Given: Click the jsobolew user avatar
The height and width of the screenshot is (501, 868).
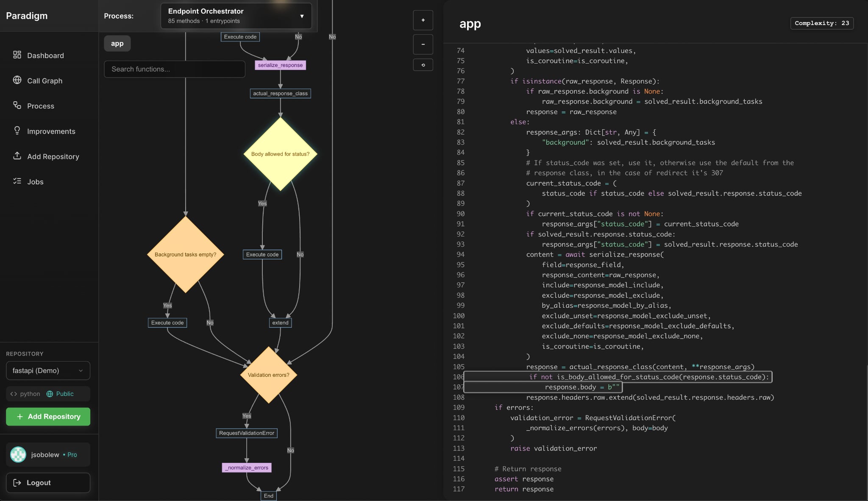Looking at the screenshot, I should pos(18,454).
